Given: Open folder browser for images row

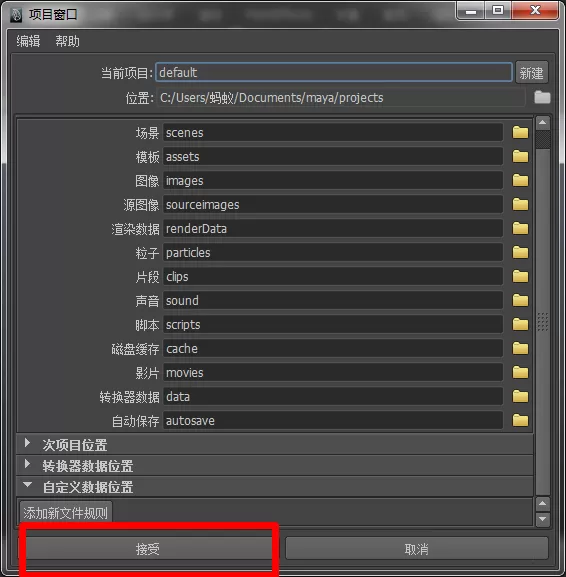Looking at the screenshot, I should (x=520, y=180).
